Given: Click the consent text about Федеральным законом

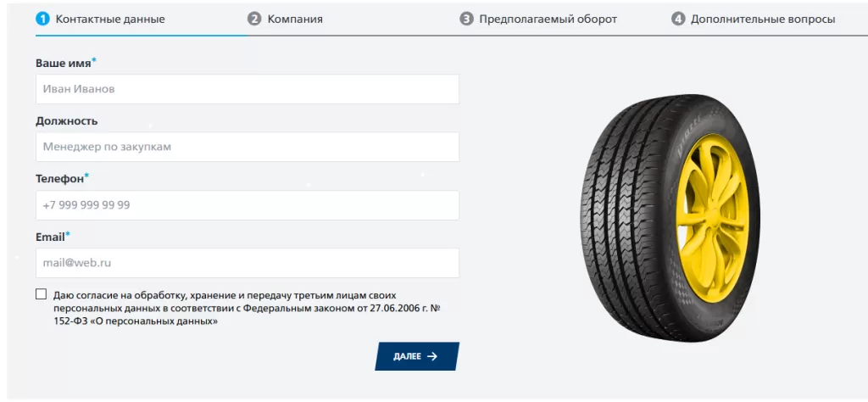Looking at the screenshot, I should coord(246,308).
